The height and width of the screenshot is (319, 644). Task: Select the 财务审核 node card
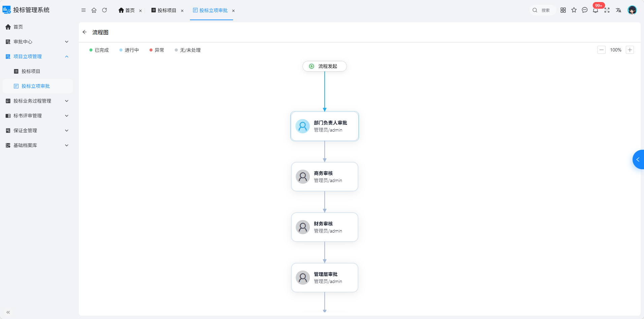point(325,227)
